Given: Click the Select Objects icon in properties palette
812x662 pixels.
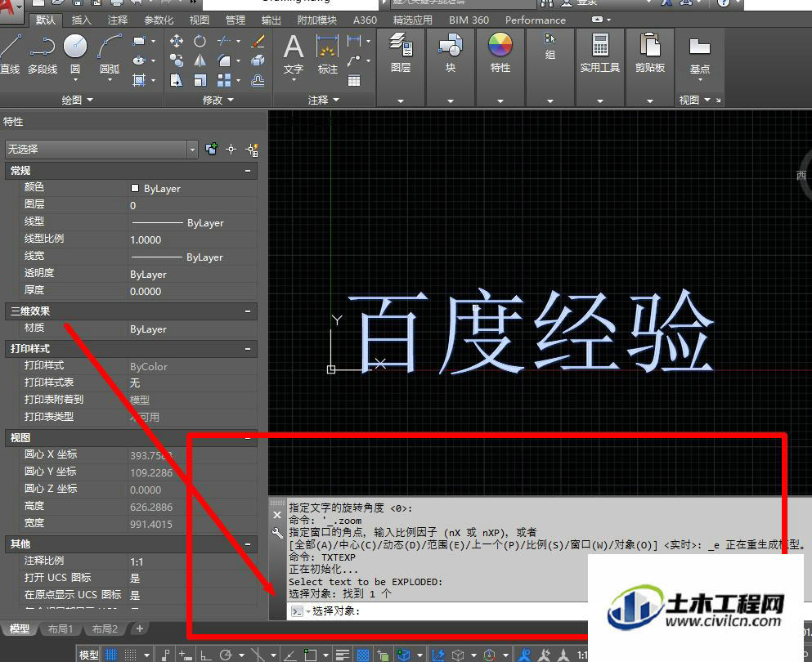Looking at the screenshot, I should coord(231,150).
